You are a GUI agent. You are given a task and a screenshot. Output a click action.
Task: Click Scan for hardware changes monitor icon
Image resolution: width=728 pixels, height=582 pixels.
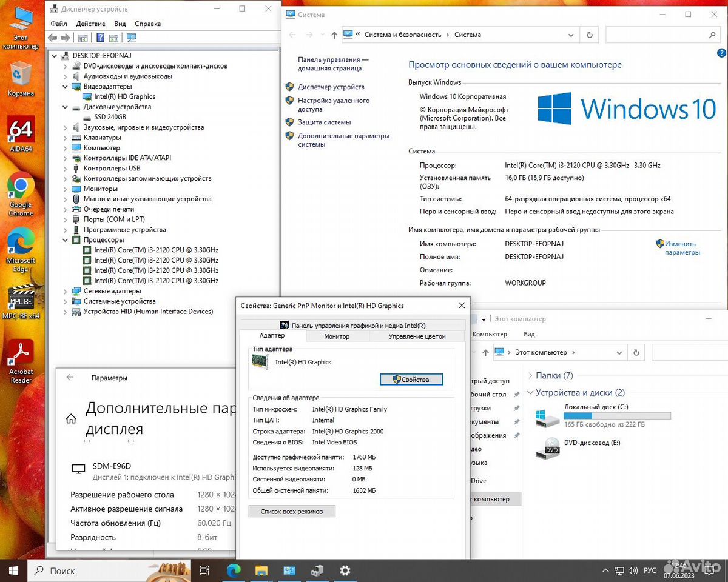pyautogui.click(x=130, y=38)
